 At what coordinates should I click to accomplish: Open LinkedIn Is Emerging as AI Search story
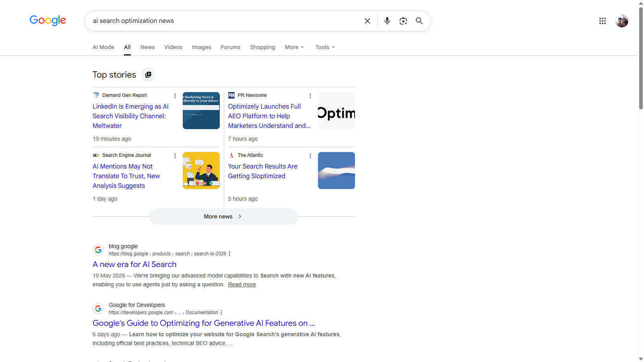[x=131, y=116]
